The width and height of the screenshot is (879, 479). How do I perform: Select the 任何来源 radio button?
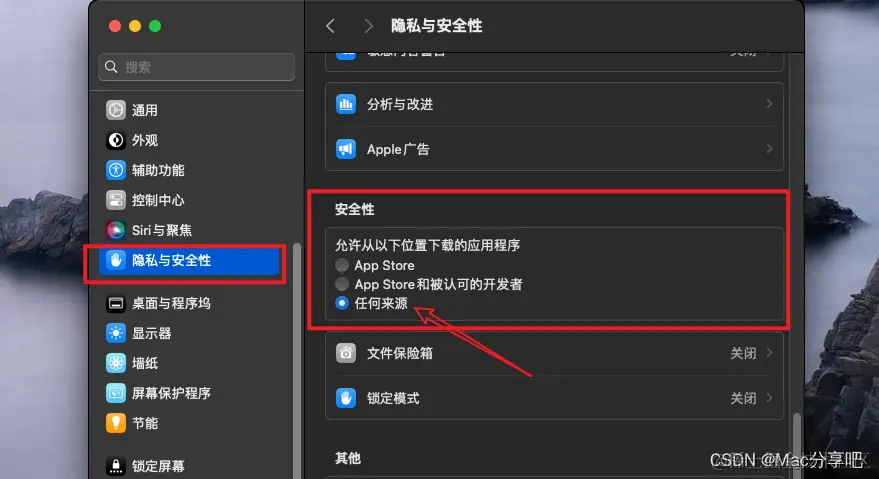coord(342,303)
